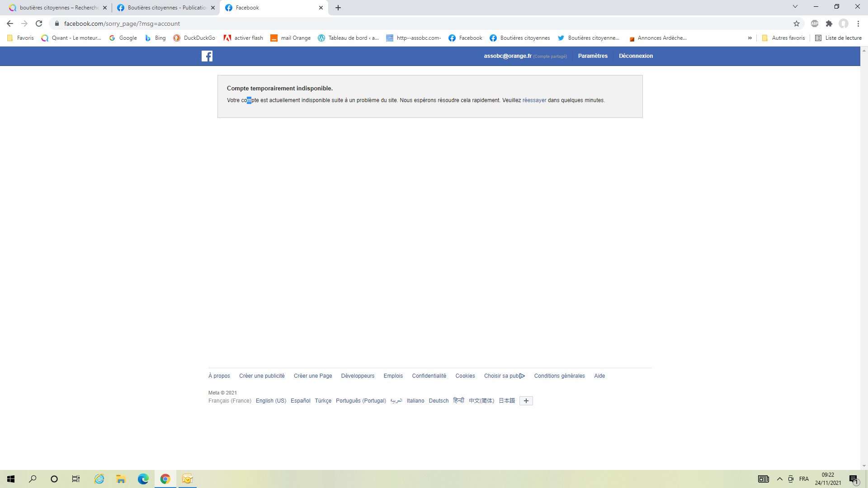This screenshot has height=488, width=868.
Task: Open Chrome three-dot menu
Action: [x=858, y=23]
